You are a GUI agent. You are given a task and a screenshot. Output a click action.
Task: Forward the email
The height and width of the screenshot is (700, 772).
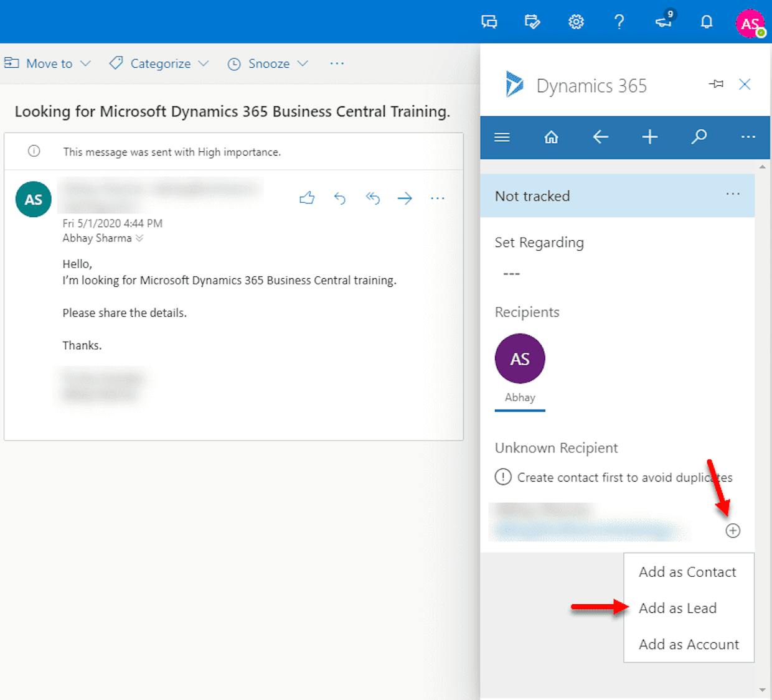(405, 198)
